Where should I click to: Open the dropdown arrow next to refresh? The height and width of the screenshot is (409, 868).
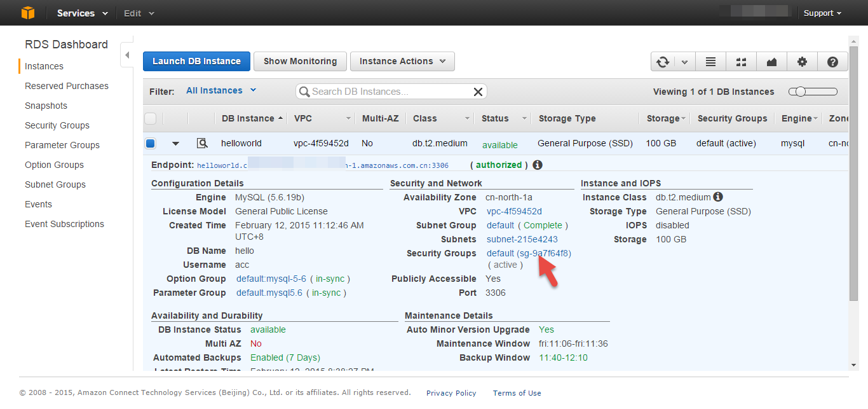pyautogui.click(x=684, y=62)
